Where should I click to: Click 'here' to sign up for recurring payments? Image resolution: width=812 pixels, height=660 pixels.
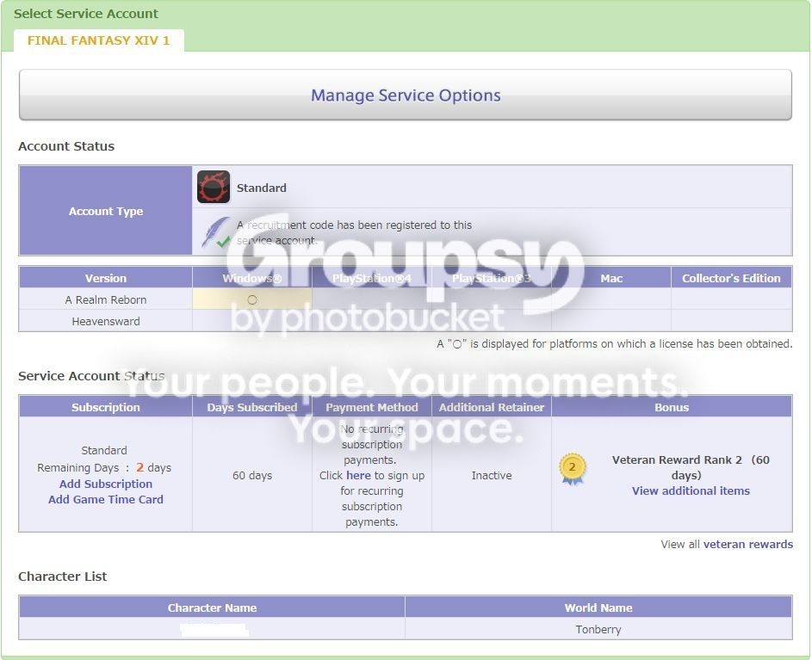pyautogui.click(x=358, y=475)
